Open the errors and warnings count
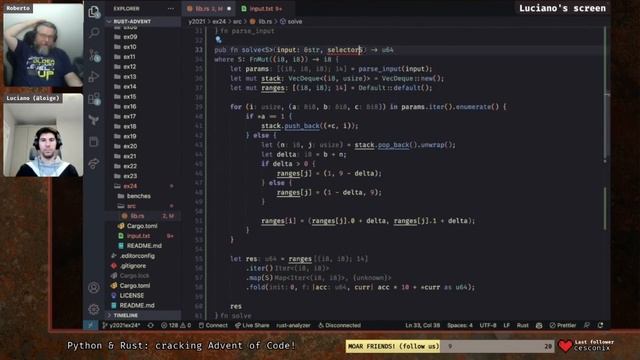Viewport: 640px width, 360px height. coord(176,325)
